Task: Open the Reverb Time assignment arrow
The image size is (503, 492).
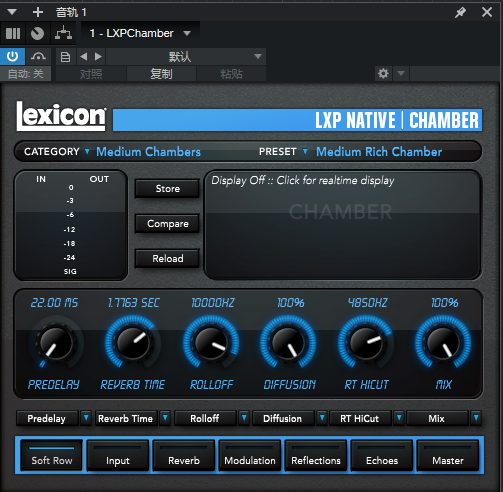Action: point(165,418)
